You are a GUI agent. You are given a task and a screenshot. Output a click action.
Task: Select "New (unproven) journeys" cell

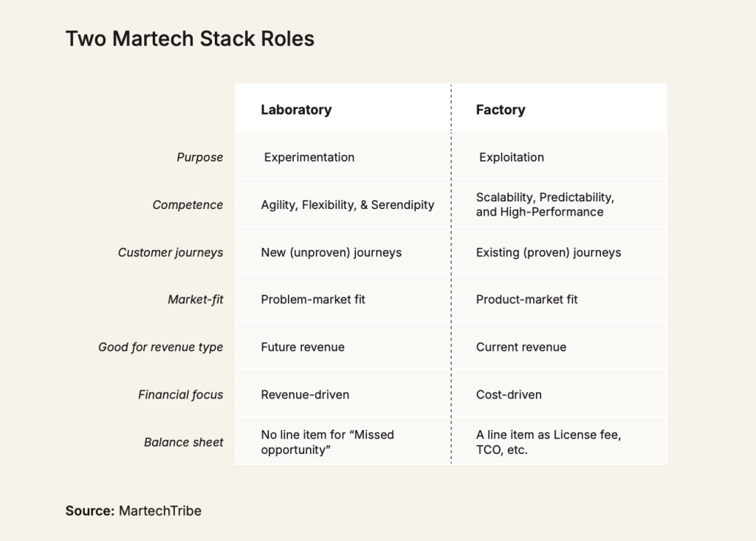click(331, 252)
